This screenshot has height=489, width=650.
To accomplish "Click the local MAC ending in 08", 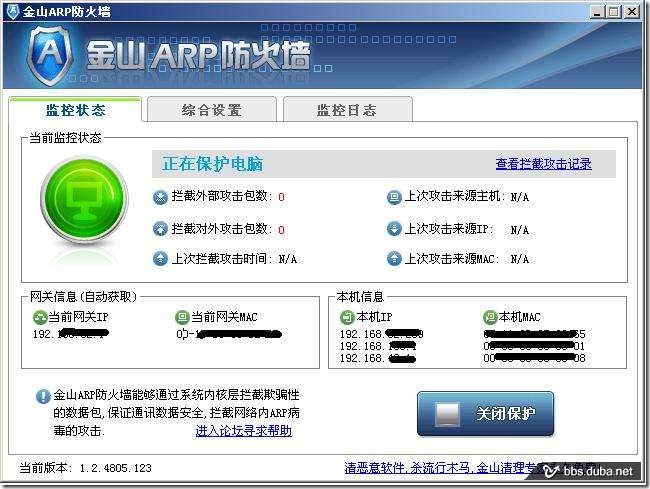I will click(x=534, y=358).
